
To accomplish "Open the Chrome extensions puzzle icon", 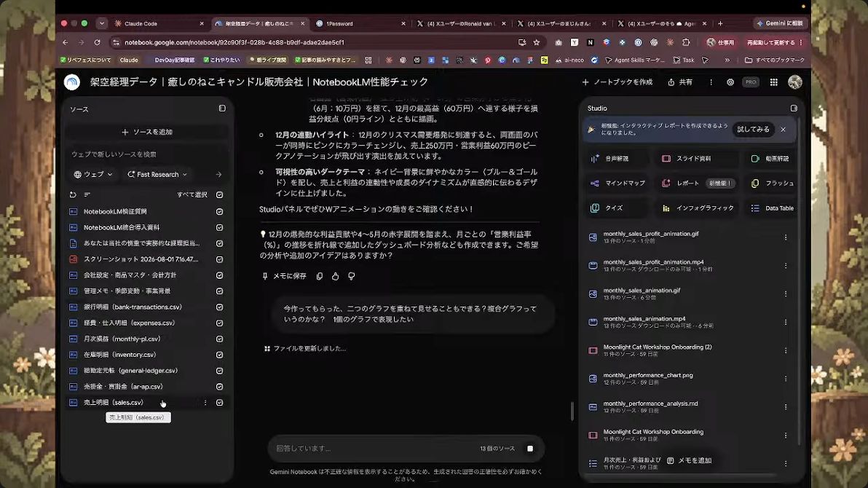I will click(686, 42).
